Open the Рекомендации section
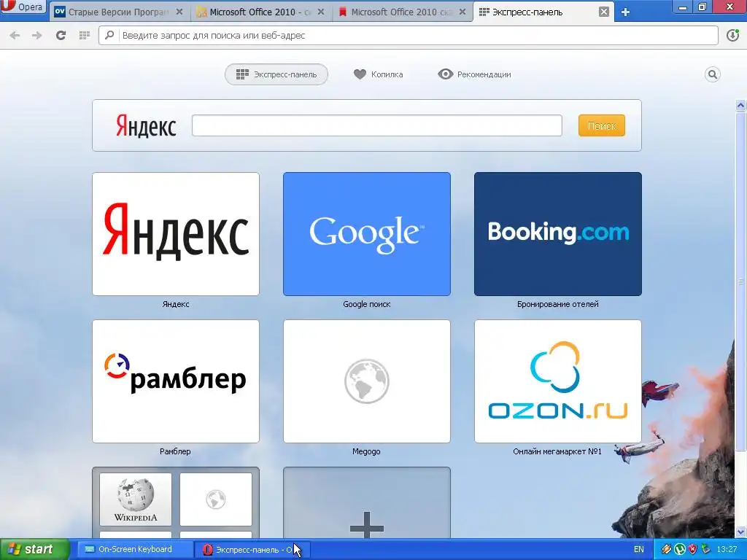This screenshot has width=747, height=560. (x=474, y=74)
